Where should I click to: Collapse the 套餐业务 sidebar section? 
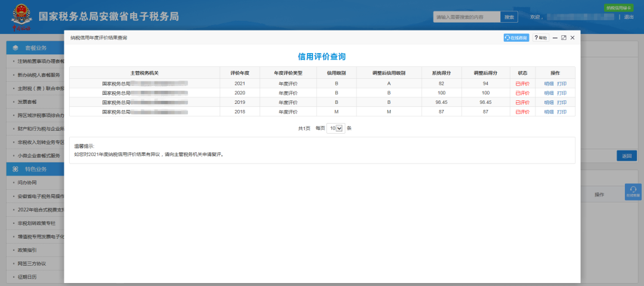point(35,48)
